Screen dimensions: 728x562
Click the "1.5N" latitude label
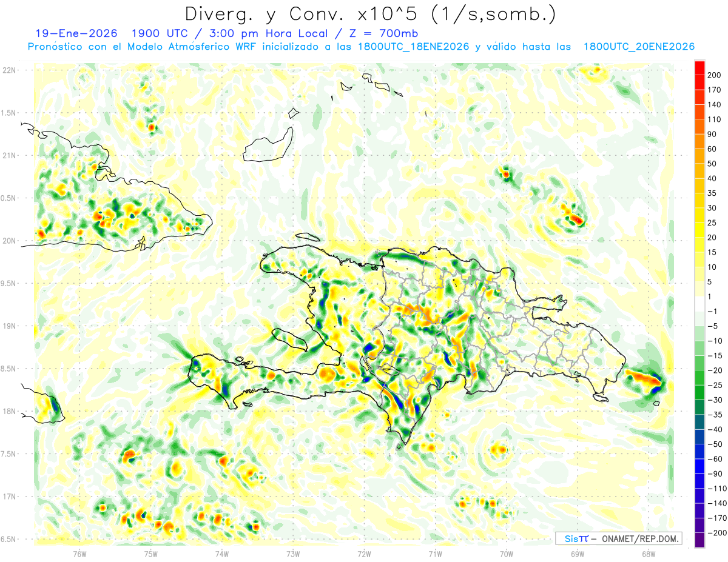9,113
